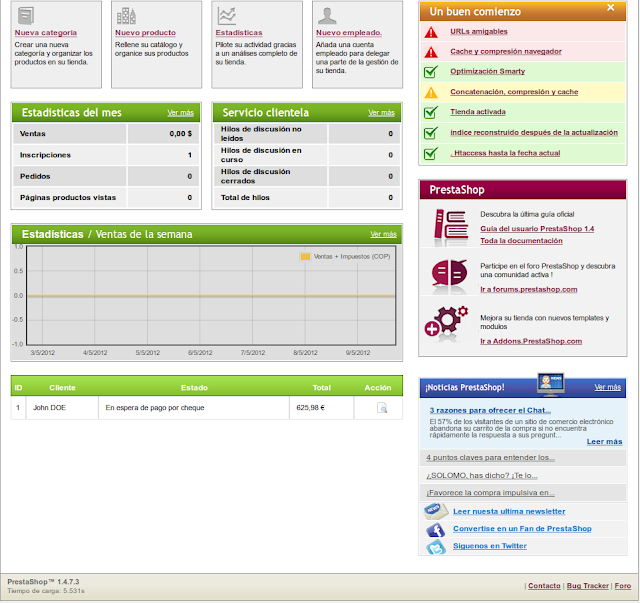Click the news monitor icon in Noticias PrestaShop
The height and width of the screenshot is (603, 640).
coord(551,384)
